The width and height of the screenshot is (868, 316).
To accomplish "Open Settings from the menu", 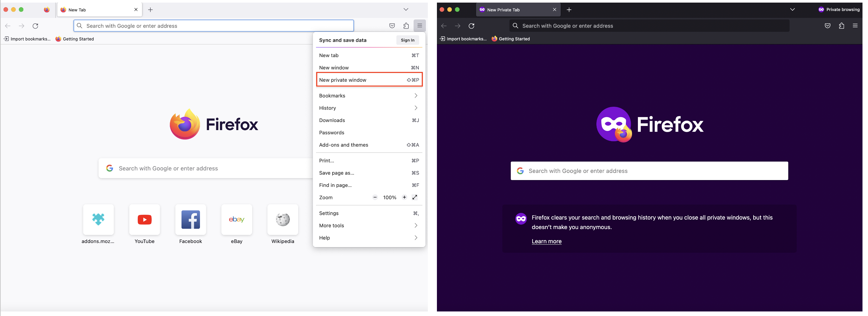I will [369, 213].
